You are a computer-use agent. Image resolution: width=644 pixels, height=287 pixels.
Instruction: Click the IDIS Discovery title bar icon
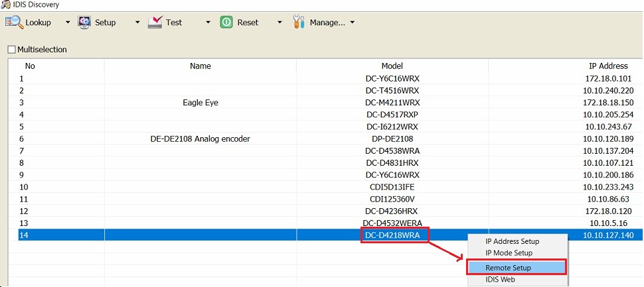6,5
